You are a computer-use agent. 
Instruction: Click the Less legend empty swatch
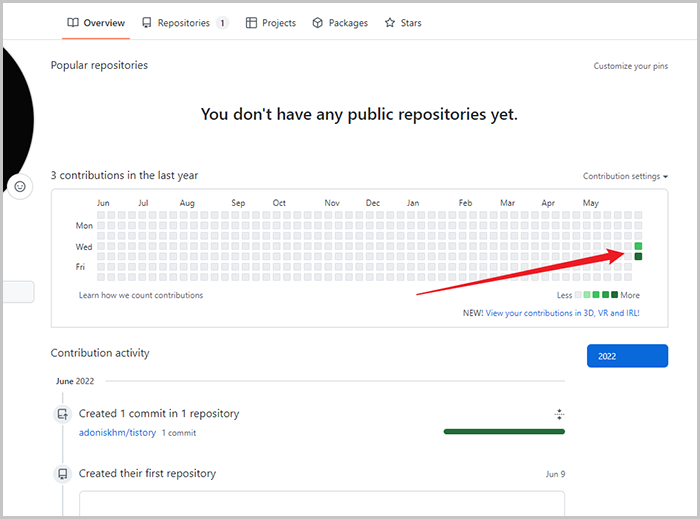pyautogui.click(x=578, y=295)
